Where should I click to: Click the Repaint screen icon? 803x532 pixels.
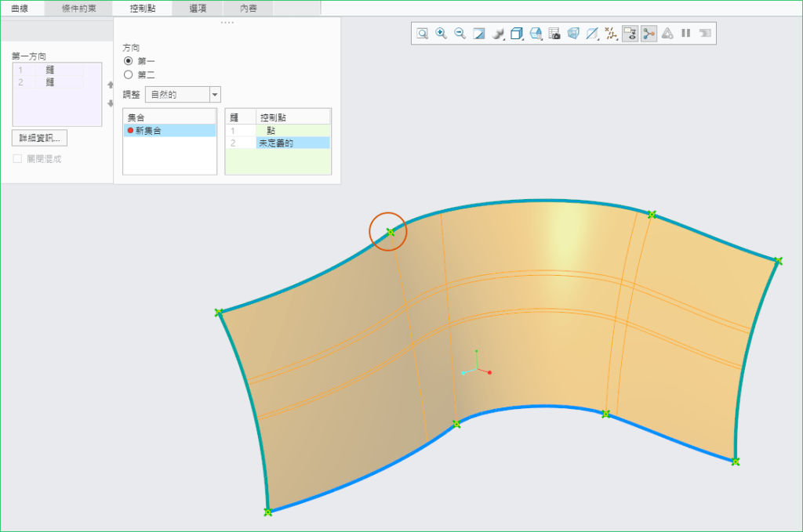tap(478, 34)
